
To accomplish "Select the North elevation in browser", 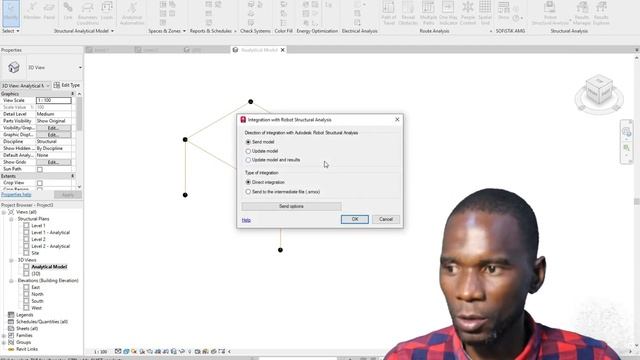I will pos(37,294).
